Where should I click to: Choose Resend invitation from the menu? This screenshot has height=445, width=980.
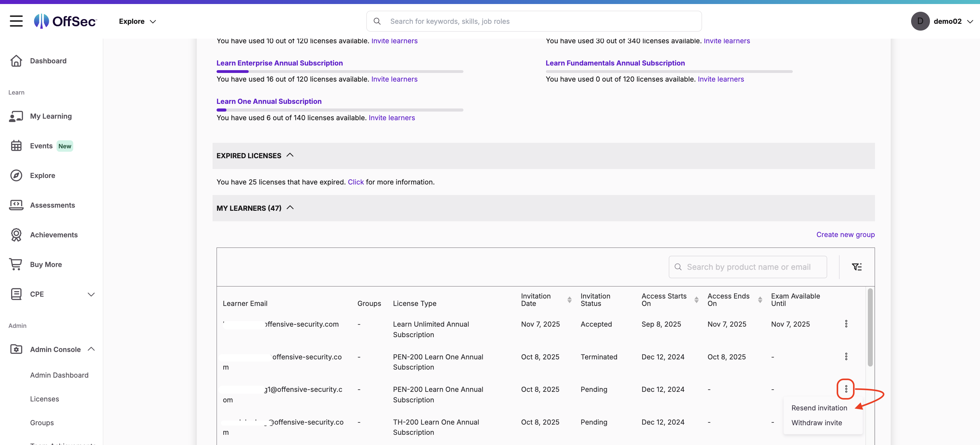819,408
